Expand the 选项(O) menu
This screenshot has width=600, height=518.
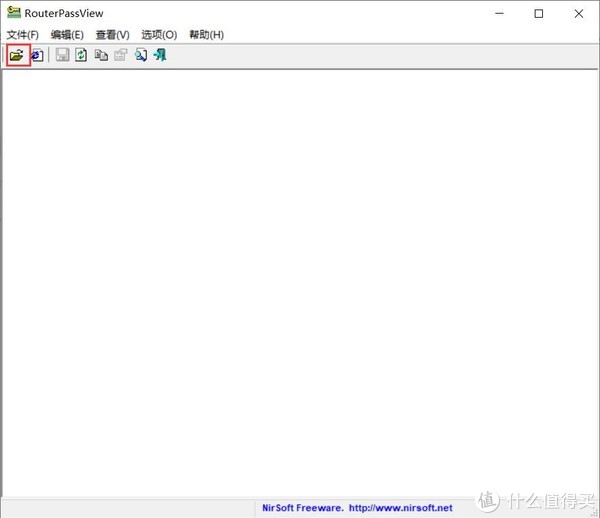click(159, 35)
